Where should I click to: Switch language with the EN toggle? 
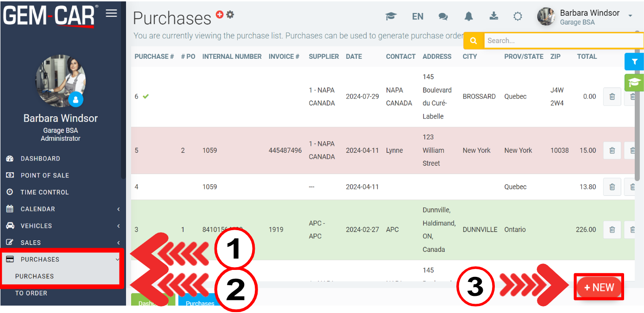pyautogui.click(x=417, y=17)
